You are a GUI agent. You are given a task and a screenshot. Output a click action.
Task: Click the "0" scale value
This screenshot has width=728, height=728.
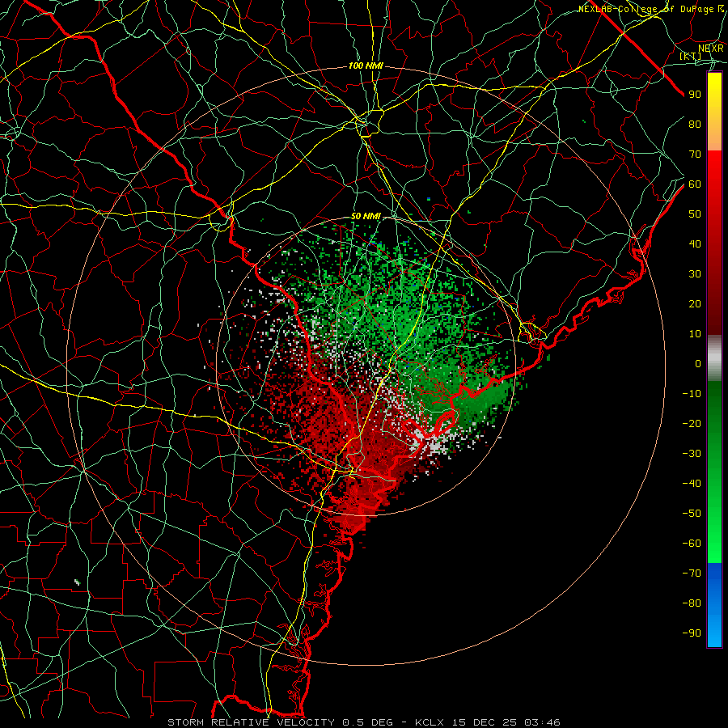pos(698,364)
